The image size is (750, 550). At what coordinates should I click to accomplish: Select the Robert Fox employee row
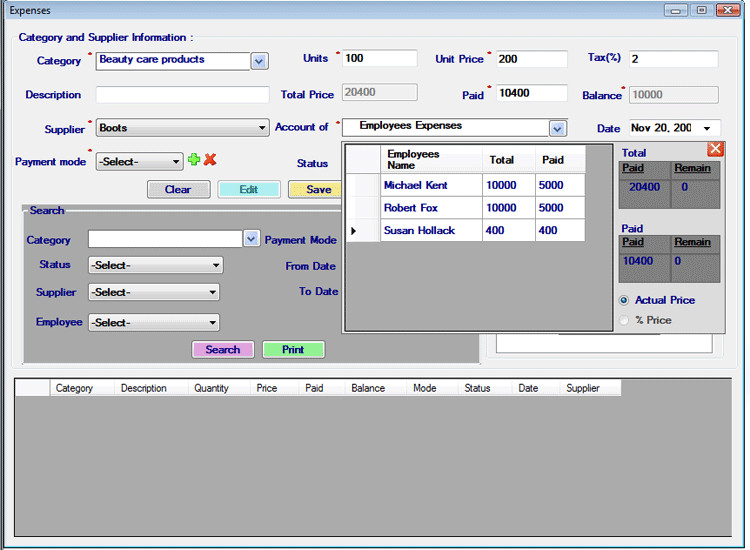465,208
